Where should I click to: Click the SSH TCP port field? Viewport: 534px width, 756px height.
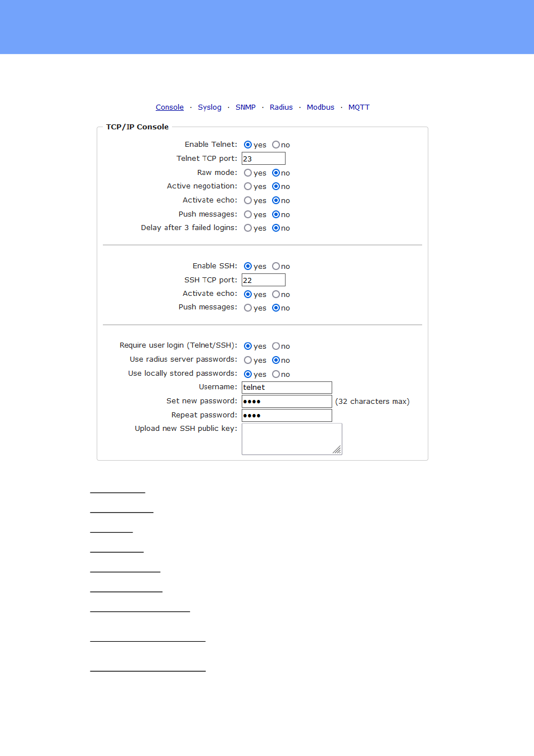click(264, 280)
